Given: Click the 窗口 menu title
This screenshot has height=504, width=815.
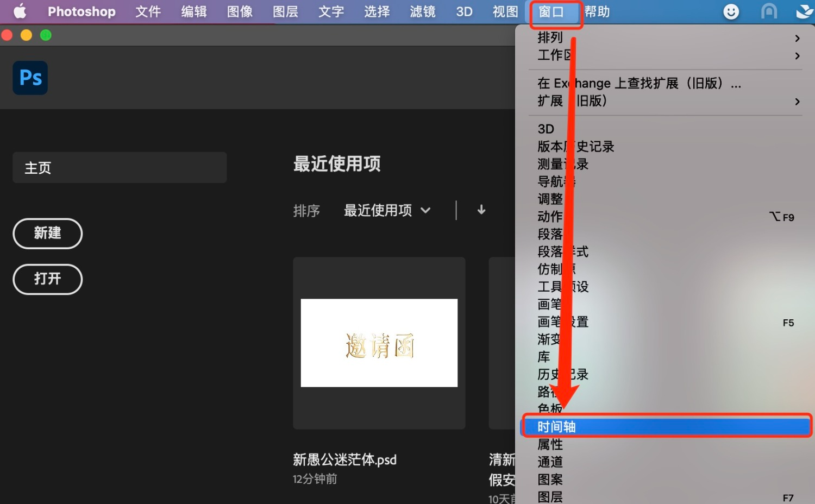Looking at the screenshot, I should coord(551,11).
